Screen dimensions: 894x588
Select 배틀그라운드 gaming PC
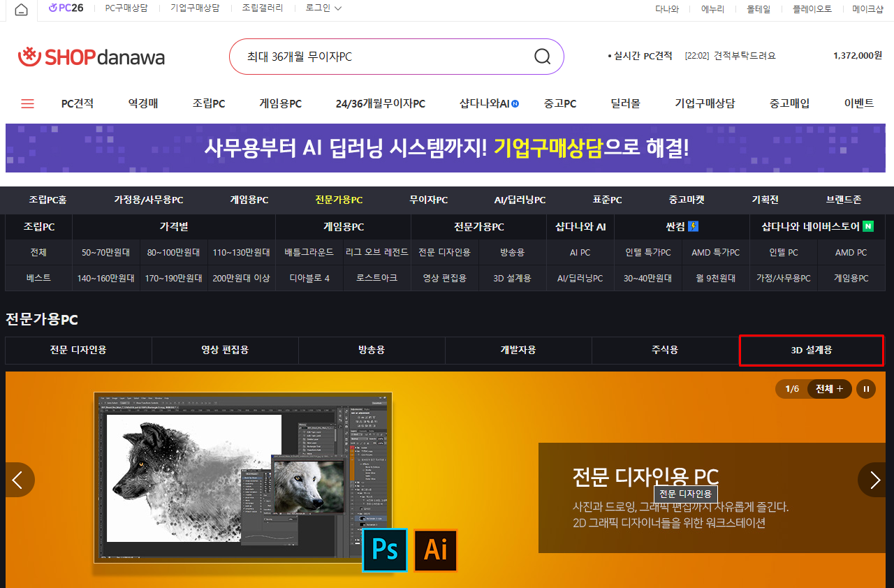(x=309, y=252)
